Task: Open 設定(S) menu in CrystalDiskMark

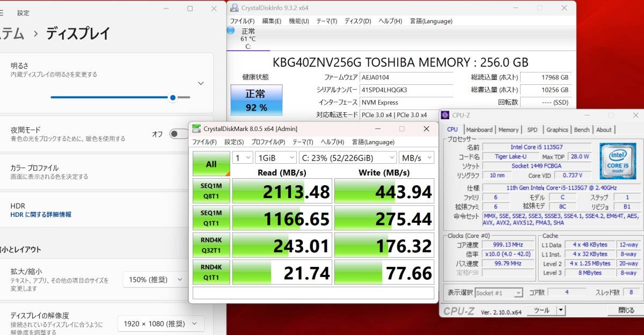Action: point(234,142)
